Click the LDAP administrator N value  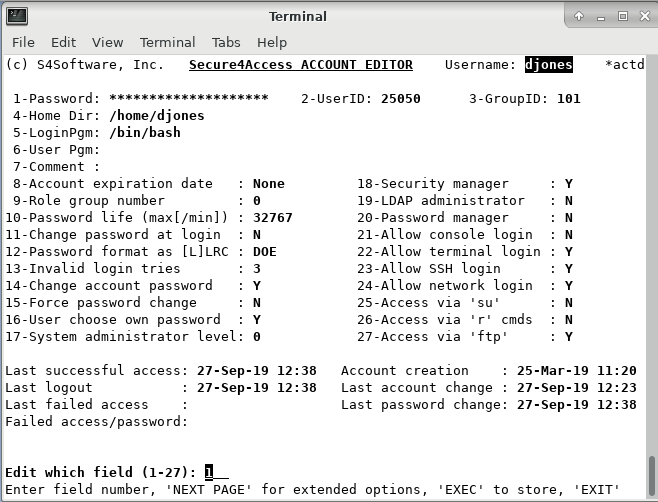coord(569,201)
